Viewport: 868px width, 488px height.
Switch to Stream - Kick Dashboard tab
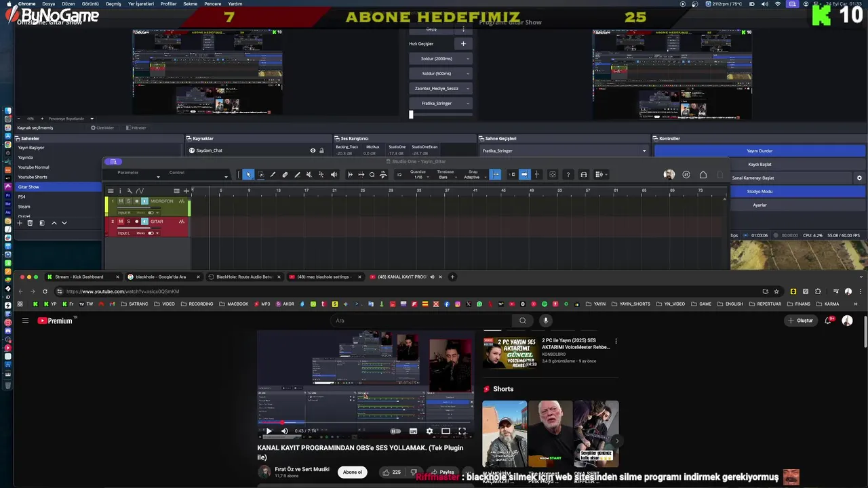[x=83, y=277]
